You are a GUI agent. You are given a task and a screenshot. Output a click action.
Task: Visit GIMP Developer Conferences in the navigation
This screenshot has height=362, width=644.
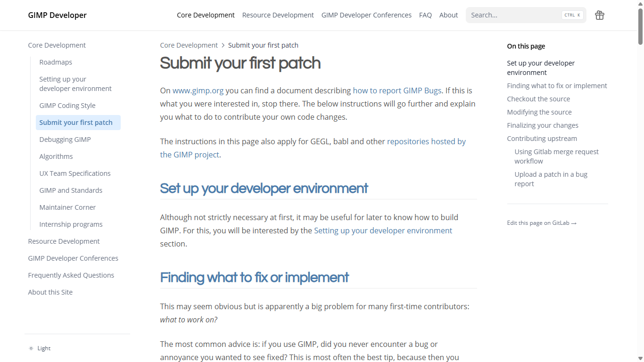tap(366, 15)
